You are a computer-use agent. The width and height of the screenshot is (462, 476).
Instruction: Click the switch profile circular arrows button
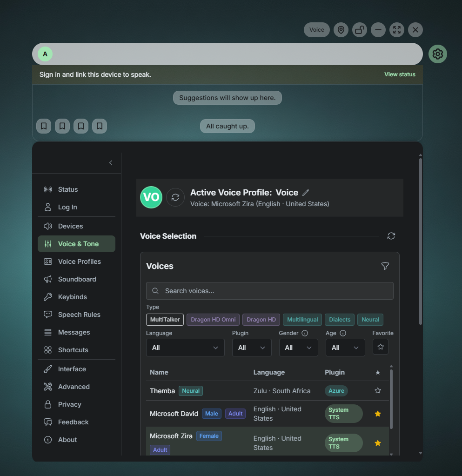[175, 197]
